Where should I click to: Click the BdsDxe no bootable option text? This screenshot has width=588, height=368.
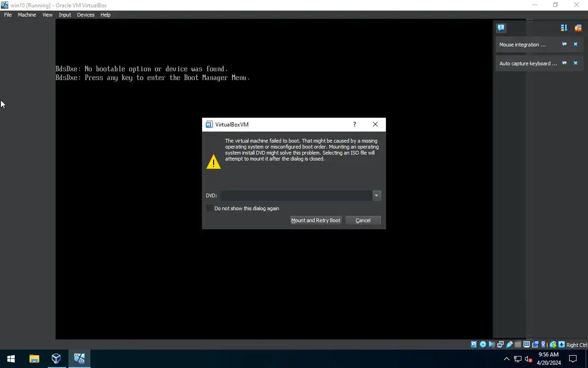(141, 69)
